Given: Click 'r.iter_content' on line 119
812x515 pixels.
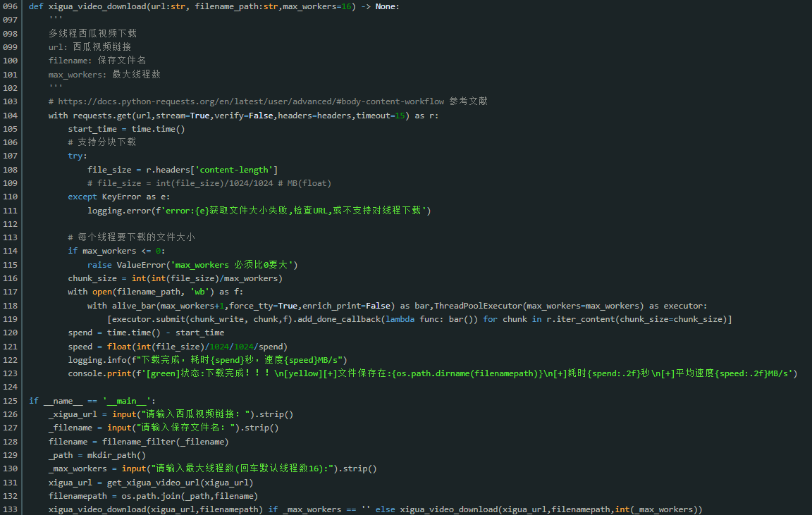Looking at the screenshot, I should (581, 319).
